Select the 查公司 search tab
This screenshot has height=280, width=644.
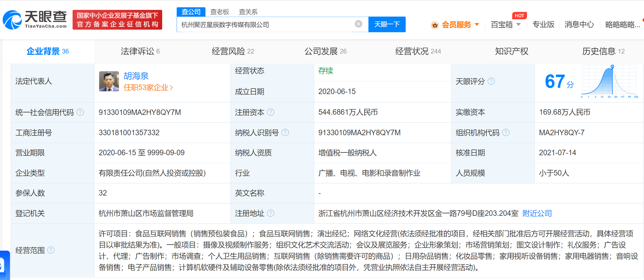pos(191,12)
